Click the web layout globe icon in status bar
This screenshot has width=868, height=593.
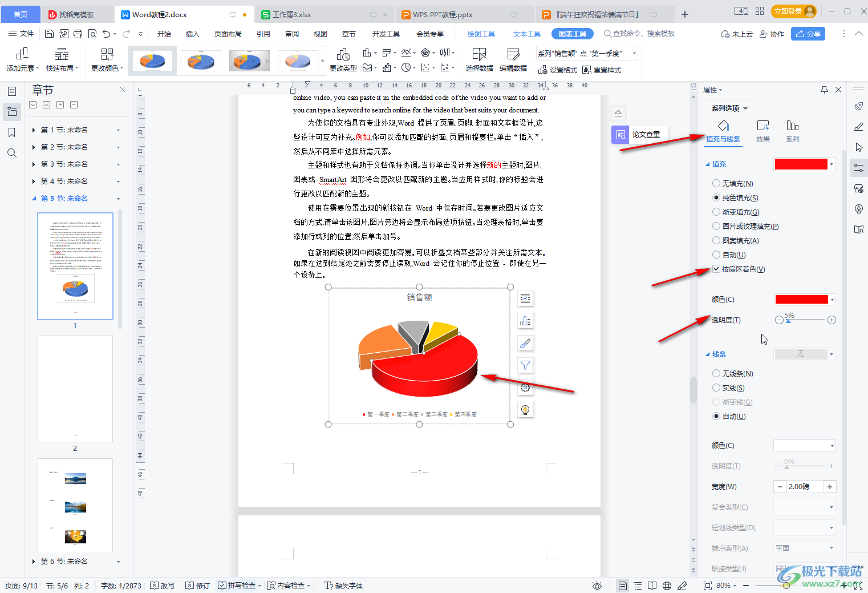pos(667,586)
